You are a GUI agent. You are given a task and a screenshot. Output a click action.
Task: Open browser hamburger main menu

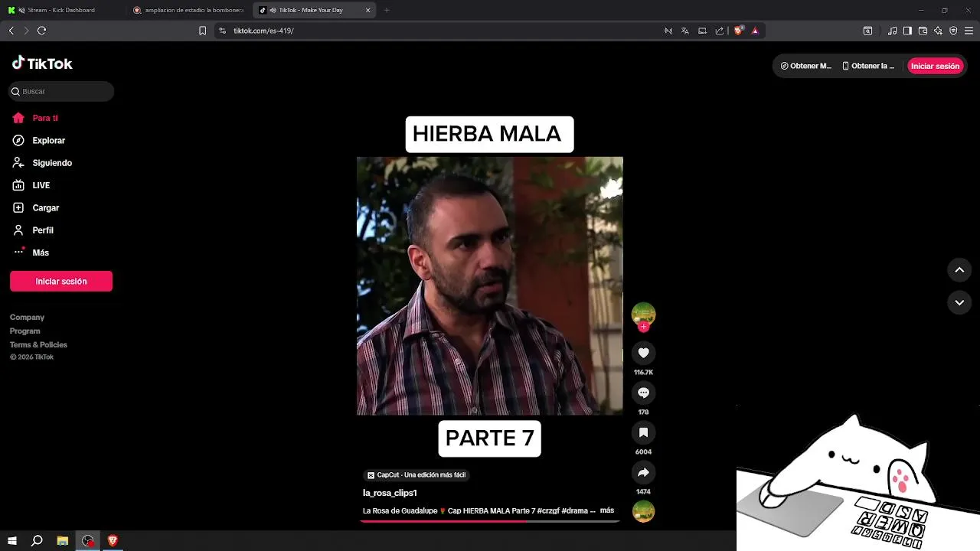[969, 31]
